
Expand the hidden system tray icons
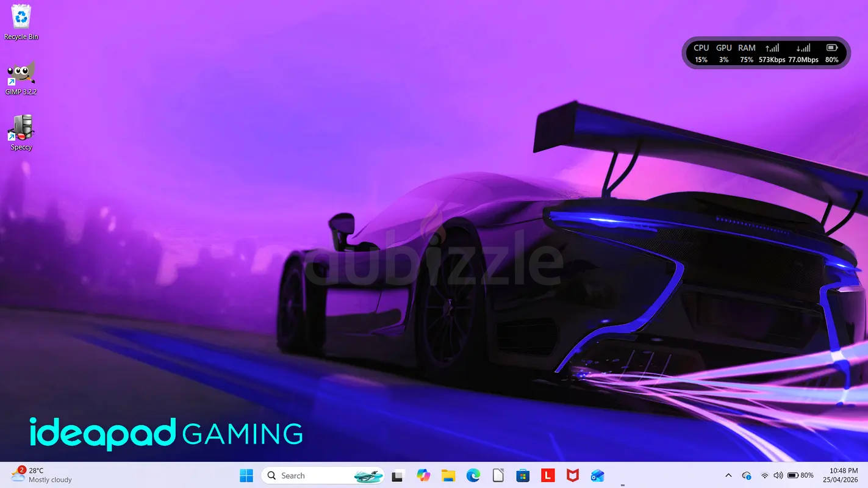(728, 476)
